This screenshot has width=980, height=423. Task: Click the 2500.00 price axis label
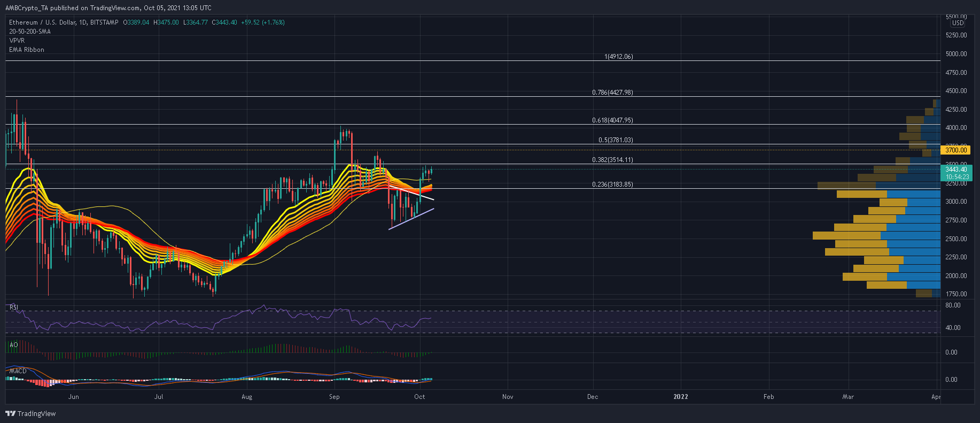956,239
